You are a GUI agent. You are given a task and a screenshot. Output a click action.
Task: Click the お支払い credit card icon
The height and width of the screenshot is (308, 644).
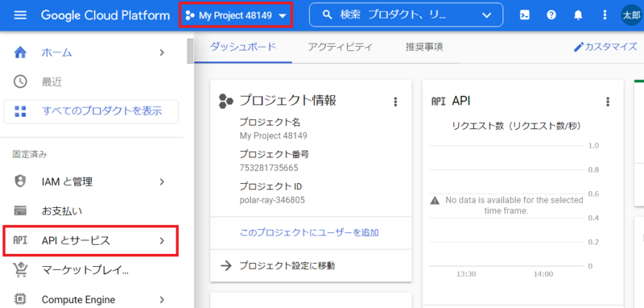coord(20,211)
